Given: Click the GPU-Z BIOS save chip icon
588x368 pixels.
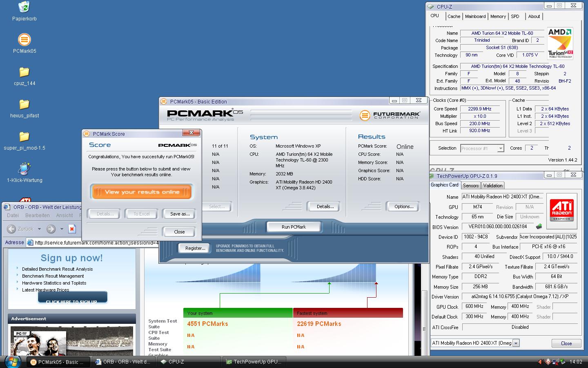Looking at the screenshot, I should pyautogui.click(x=539, y=227).
